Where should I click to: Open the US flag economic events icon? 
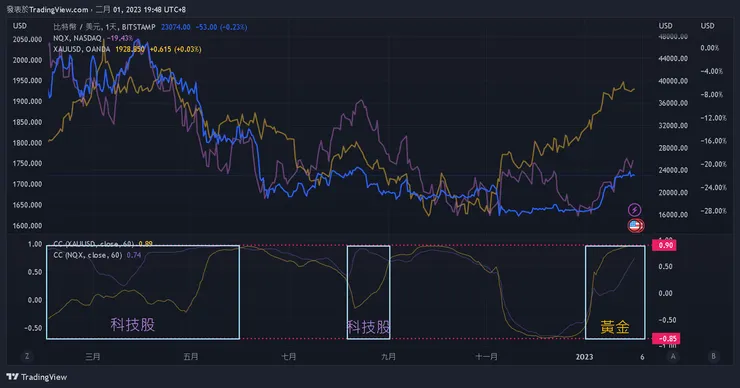coord(635,226)
